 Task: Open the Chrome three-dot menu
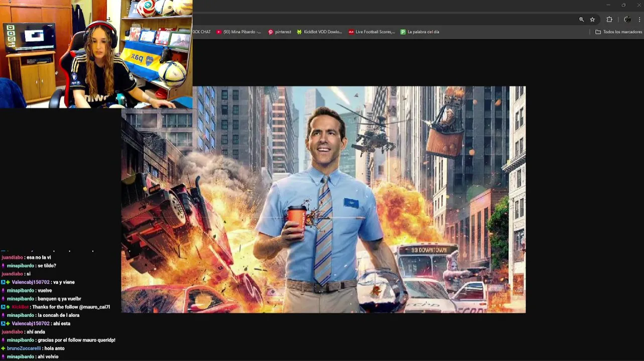click(640, 20)
